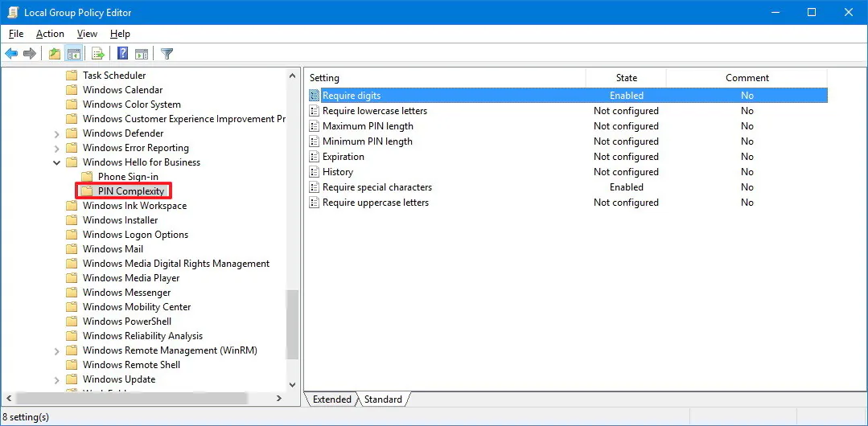Click the Up one level folder icon
The height and width of the screenshot is (426, 868).
point(54,54)
